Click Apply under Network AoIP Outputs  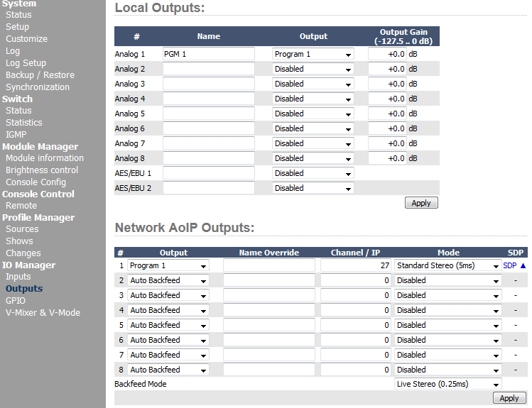point(509,398)
